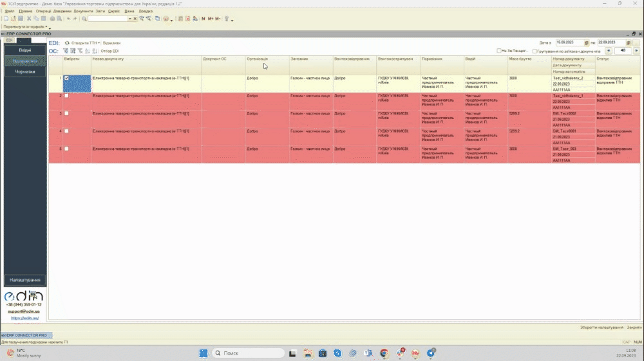Click the M+ memory toolbar button
Image resolution: width=644 pixels, height=361 pixels.
pyautogui.click(x=211, y=19)
